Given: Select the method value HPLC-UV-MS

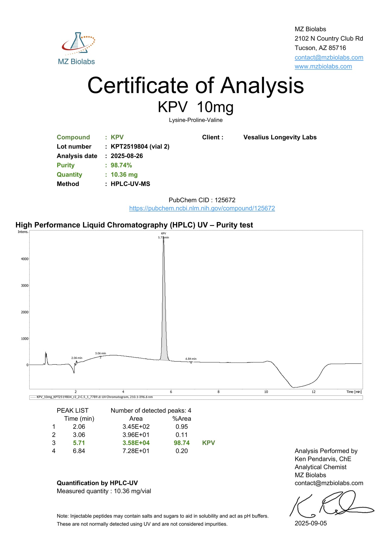Looking at the screenshot, I should (x=130, y=184).
